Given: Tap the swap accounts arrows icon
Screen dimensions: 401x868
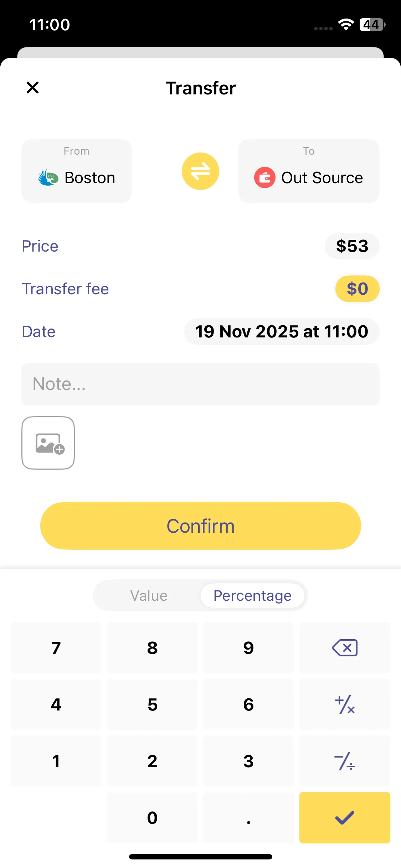Looking at the screenshot, I should [200, 171].
